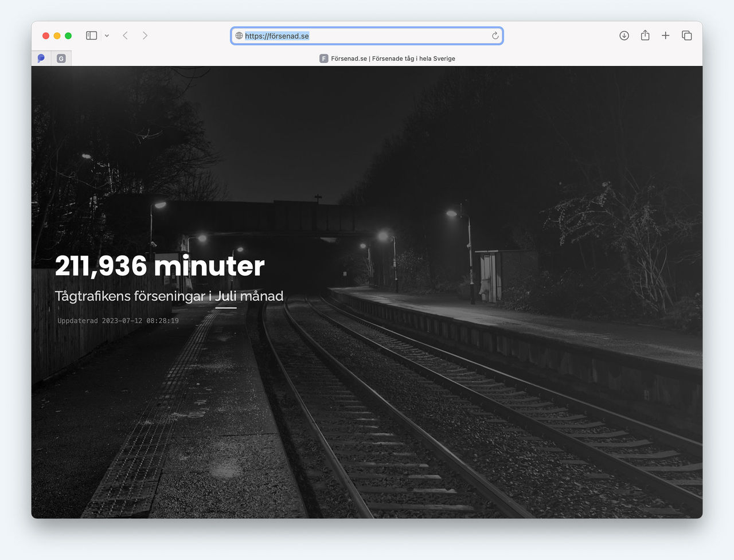734x560 pixels.
Task: Click the Uppdaterad timestamp text
Action: pyautogui.click(x=118, y=321)
